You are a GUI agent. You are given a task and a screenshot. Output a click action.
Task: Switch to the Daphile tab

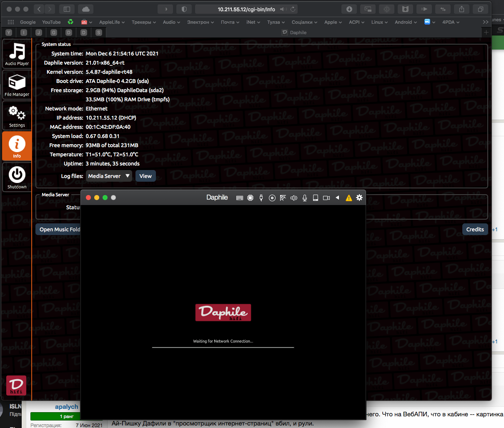[x=294, y=32]
